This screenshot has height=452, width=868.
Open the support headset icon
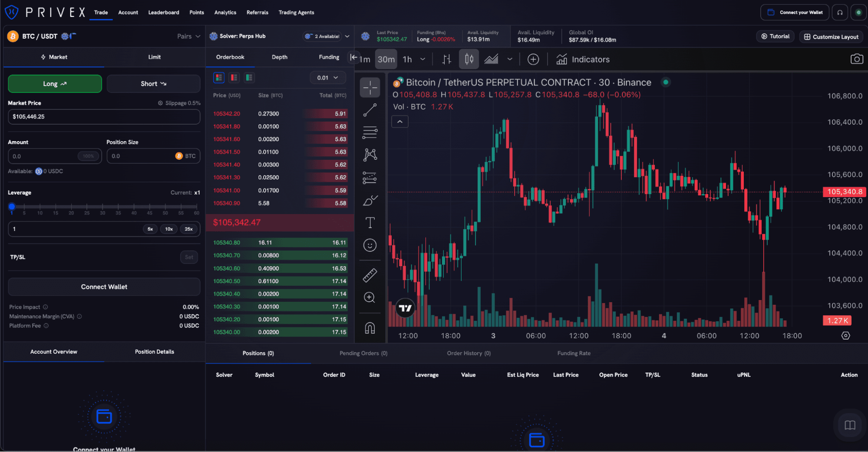coord(840,12)
